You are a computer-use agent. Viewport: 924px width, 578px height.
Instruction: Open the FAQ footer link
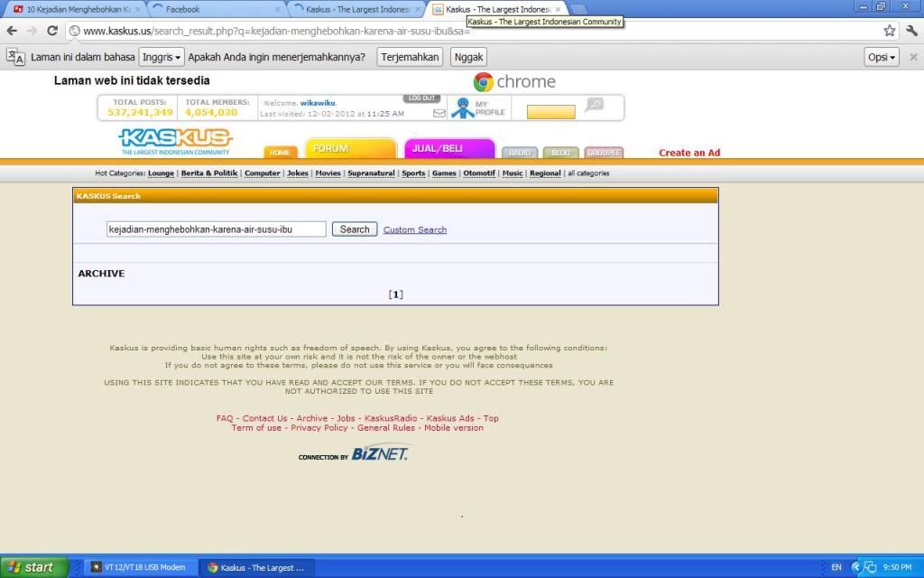225,418
